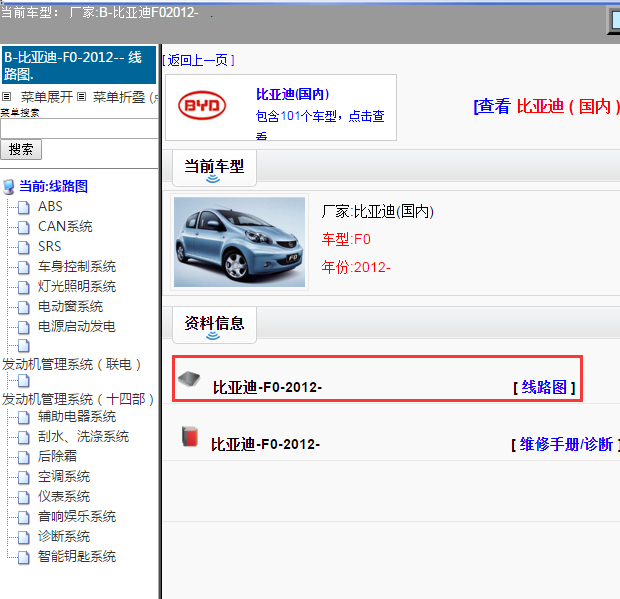
Task: Click the BYD F0 car thumbnail
Action: click(x=239, y=242)
